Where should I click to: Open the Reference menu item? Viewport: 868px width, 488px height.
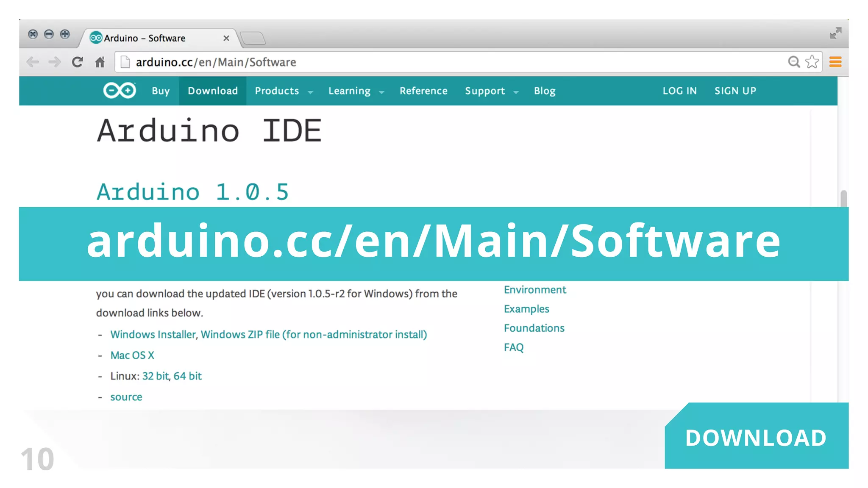pos(423,91)
